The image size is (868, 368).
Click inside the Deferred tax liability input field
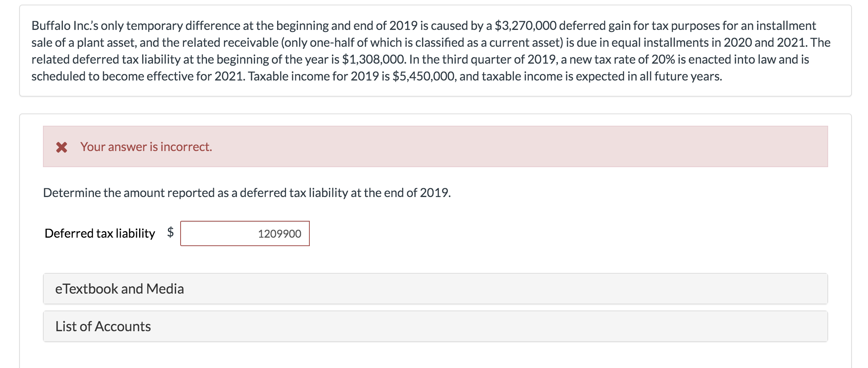click(245, 233)
